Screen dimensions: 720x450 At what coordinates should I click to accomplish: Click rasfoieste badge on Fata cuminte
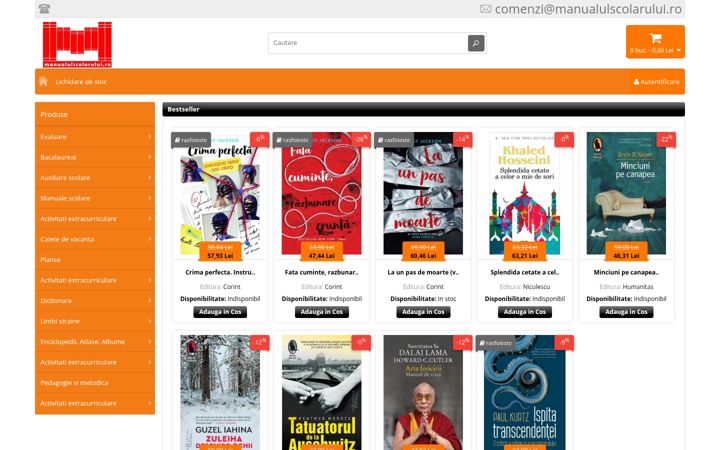coord(292,140)
